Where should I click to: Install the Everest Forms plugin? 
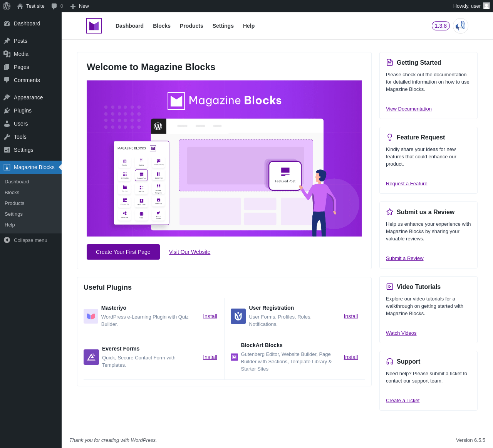click(x=210, y=357)
